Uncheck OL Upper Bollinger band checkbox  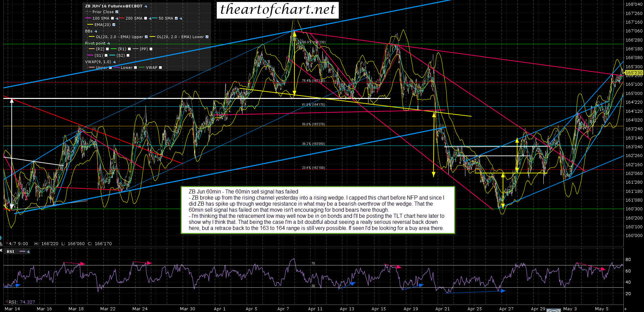[x=146, y=37]
